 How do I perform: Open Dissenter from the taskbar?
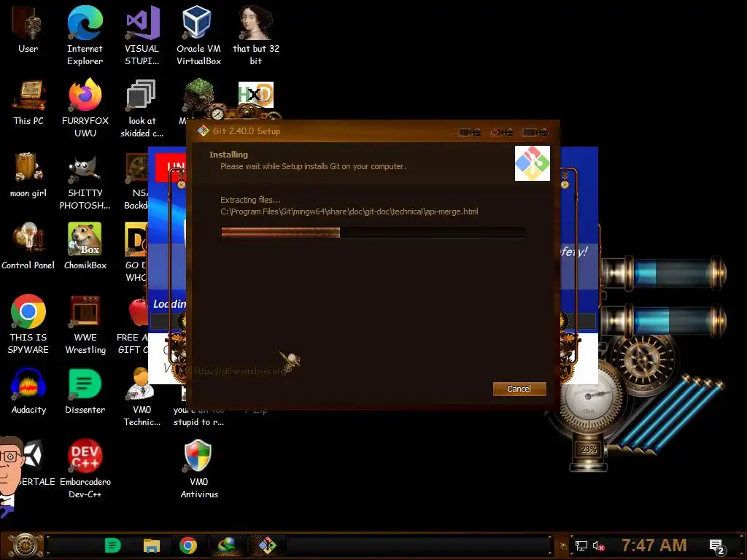112,545
